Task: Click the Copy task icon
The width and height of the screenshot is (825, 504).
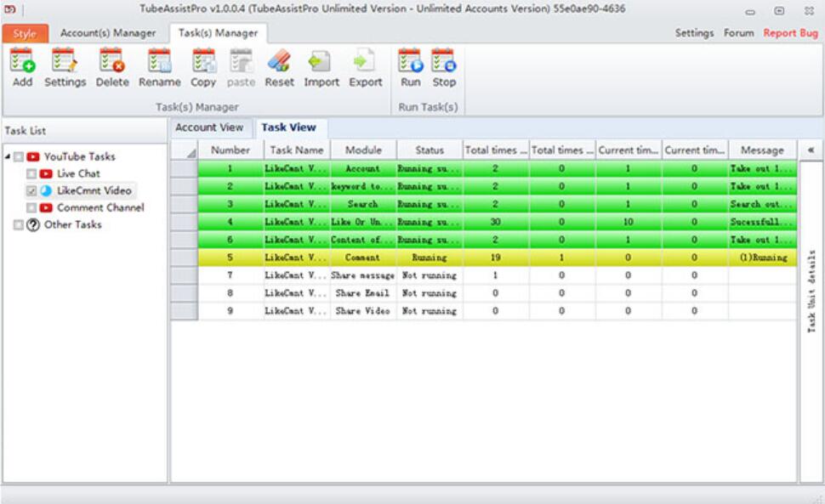Action: click(x=203, y=60)
